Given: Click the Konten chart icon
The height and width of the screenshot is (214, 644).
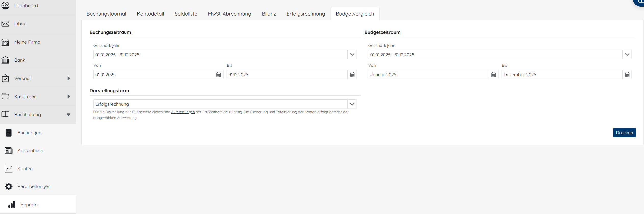Looking at the screenshot, I should coord(9,169).
